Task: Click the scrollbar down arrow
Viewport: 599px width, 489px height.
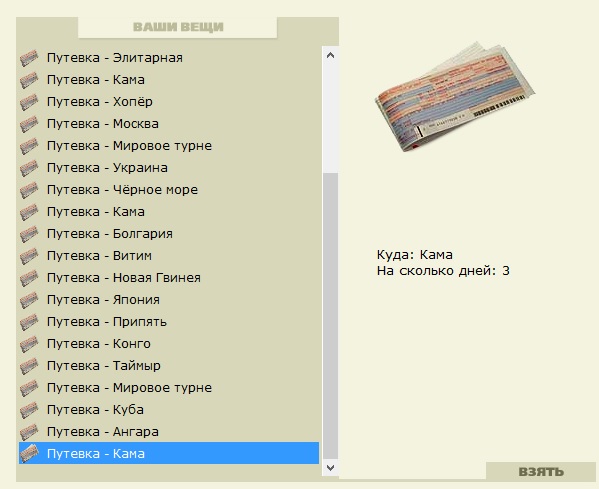Action: click(331, 467)
